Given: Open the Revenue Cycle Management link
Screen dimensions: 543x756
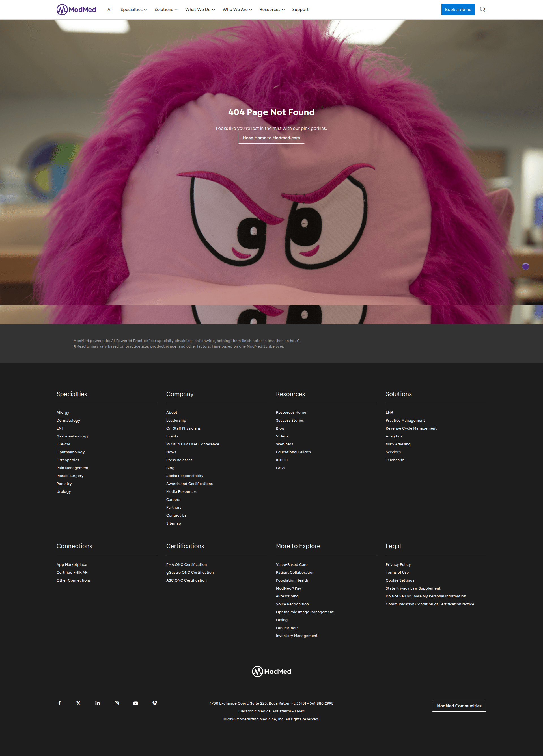Looking at the screenshot, I should tap(411, 428).
